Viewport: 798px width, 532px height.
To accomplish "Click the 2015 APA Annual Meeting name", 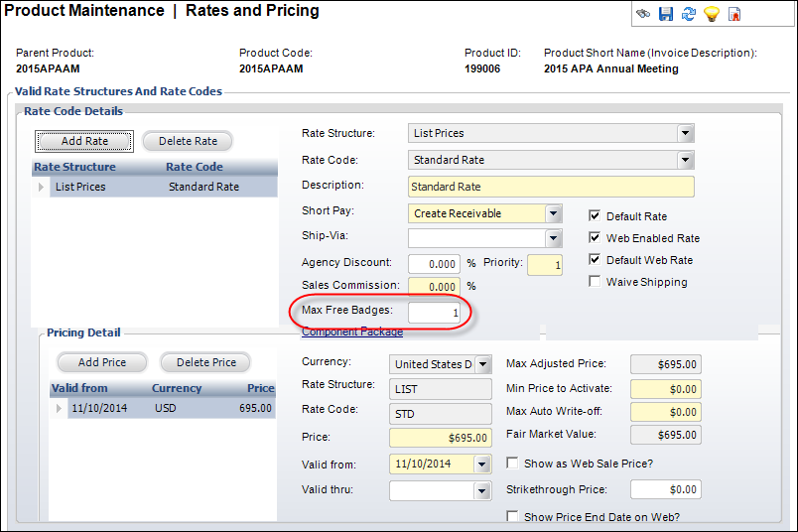I will 610,68.
